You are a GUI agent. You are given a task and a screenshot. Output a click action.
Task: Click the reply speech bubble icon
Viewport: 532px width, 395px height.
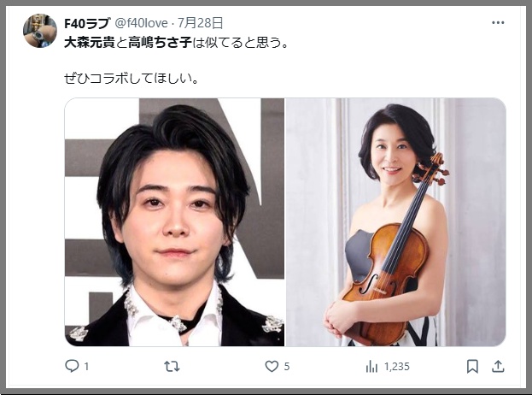pos(72,366)
